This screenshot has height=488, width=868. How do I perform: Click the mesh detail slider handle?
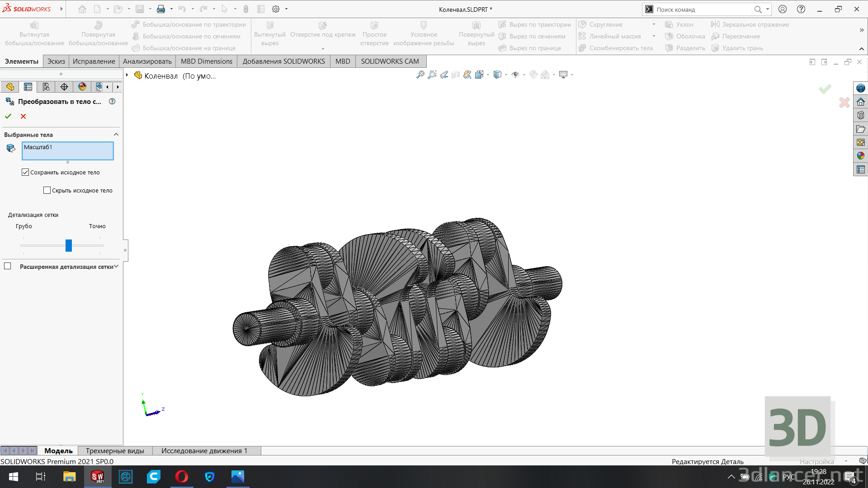69,245
